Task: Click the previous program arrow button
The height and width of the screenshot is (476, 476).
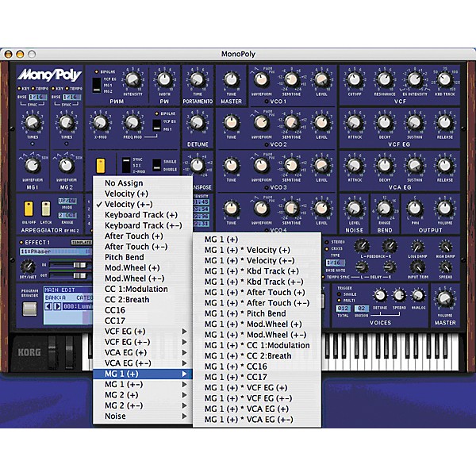Action: pyautogui.click(x=48, y=306)
